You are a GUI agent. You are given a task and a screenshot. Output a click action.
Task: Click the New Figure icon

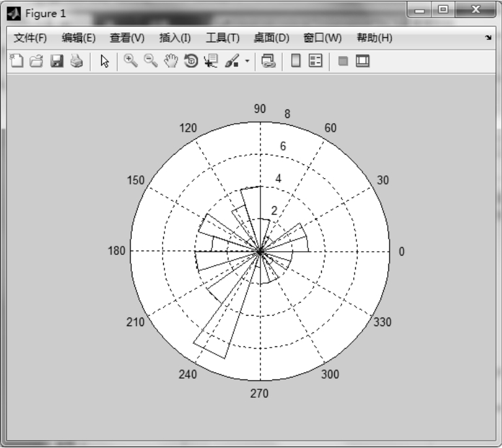(x=18, y=61)
